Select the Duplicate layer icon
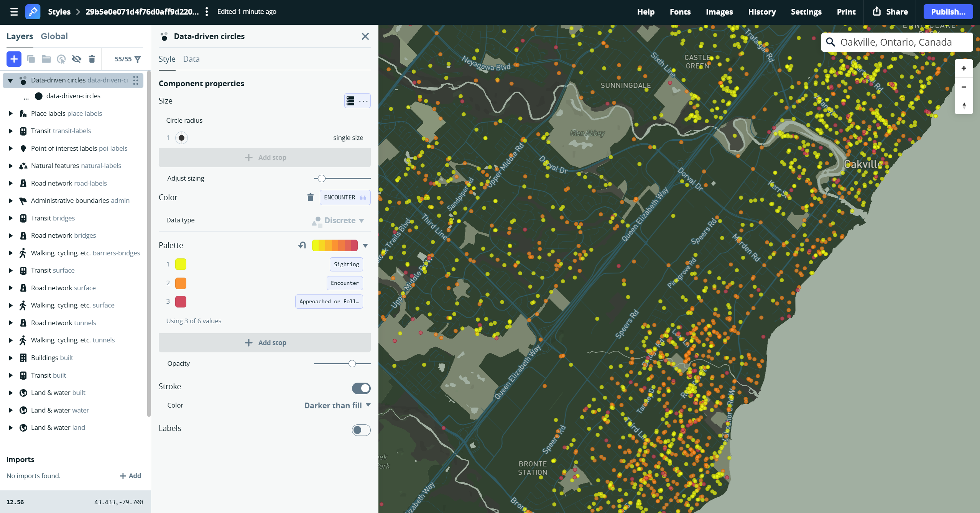The width and height of the screenshot is (980, 513). [x=31, y=59]
